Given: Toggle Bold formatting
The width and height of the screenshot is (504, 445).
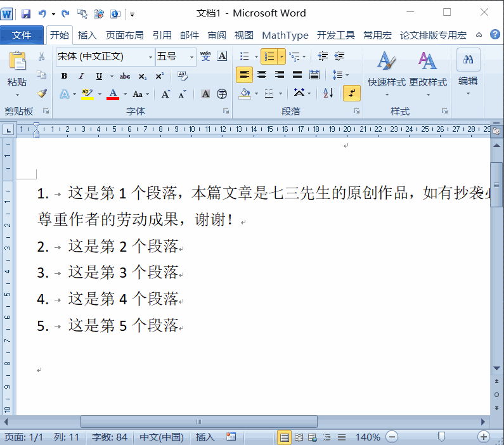Looking at the screenshot, I should (64, 76).
